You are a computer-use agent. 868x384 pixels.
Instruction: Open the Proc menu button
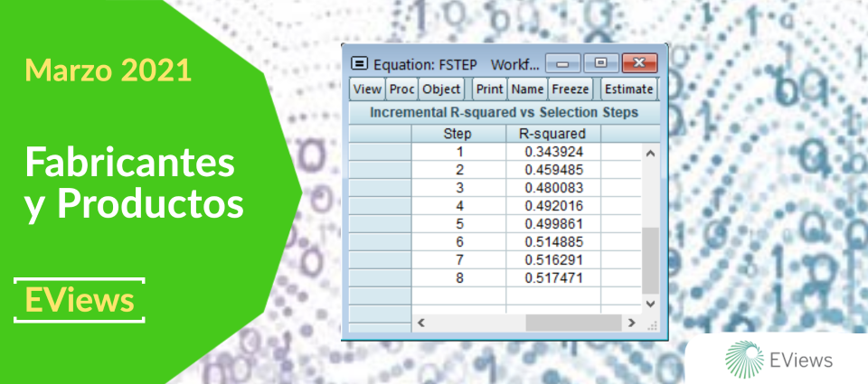tap(401, 89)
